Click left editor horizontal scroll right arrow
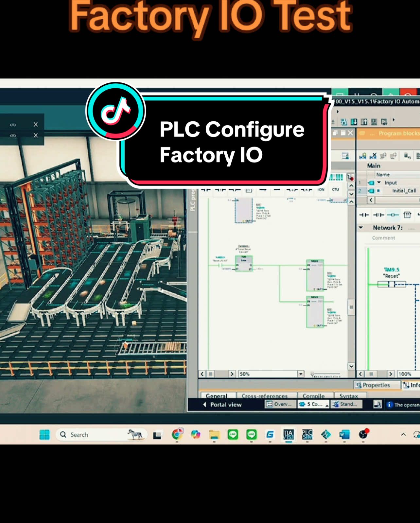Image resolution: width=420 pixels, height=523 pixels. pyautogui.click(x=232, y=374)
